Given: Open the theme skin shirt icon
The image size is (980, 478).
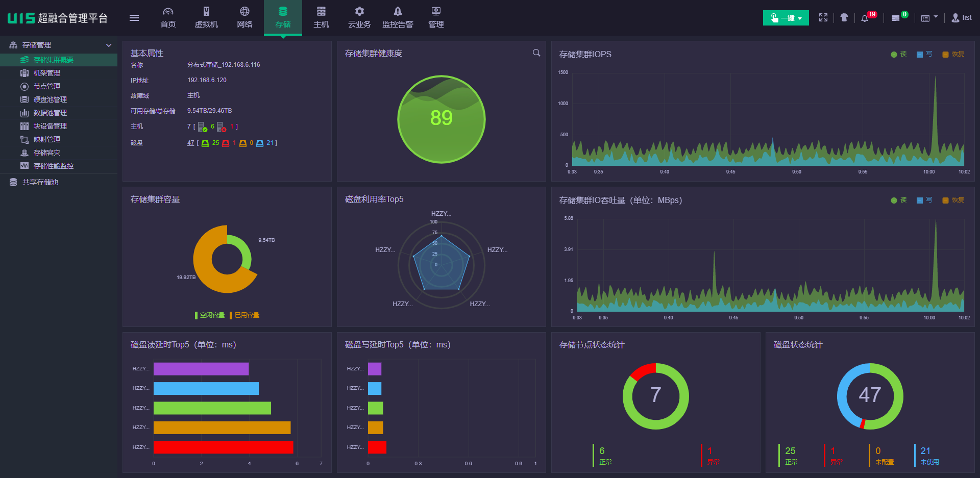Looking at the screenshot, I should click(x=844, y=17).
